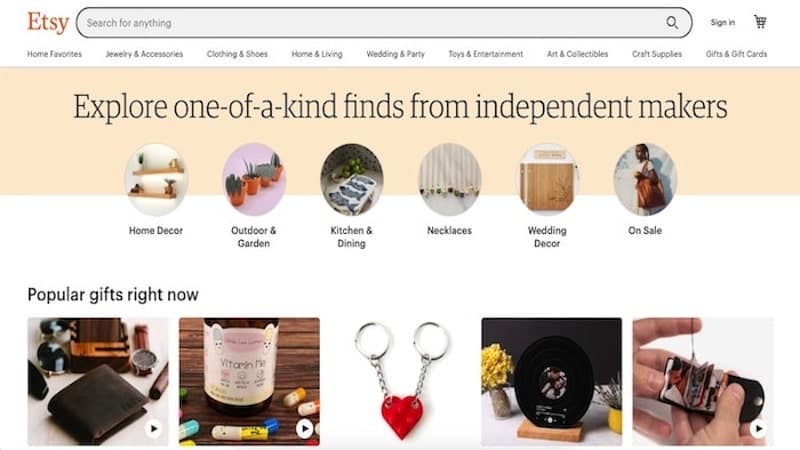Go to Home & Living category
Image resolution: width=800 pixels, height=450 pixels.
point(317,54)
